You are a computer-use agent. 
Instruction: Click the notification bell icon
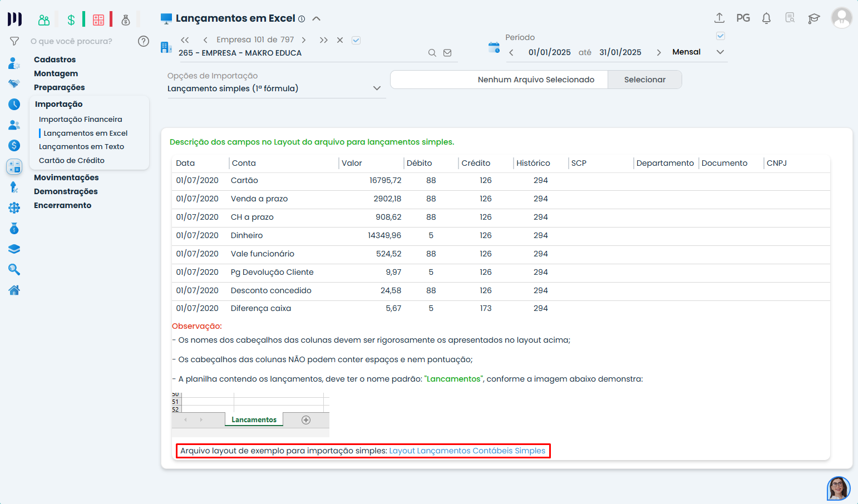(766, 18)
